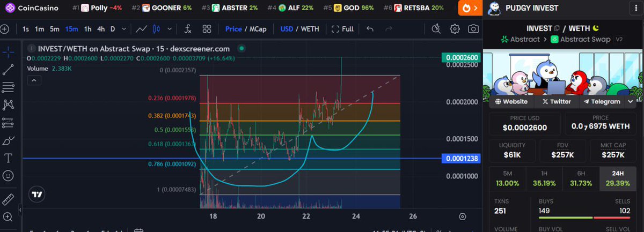The image size is (644, 232).
Task: Click the orange fire trending button
Action: (471, 8)
